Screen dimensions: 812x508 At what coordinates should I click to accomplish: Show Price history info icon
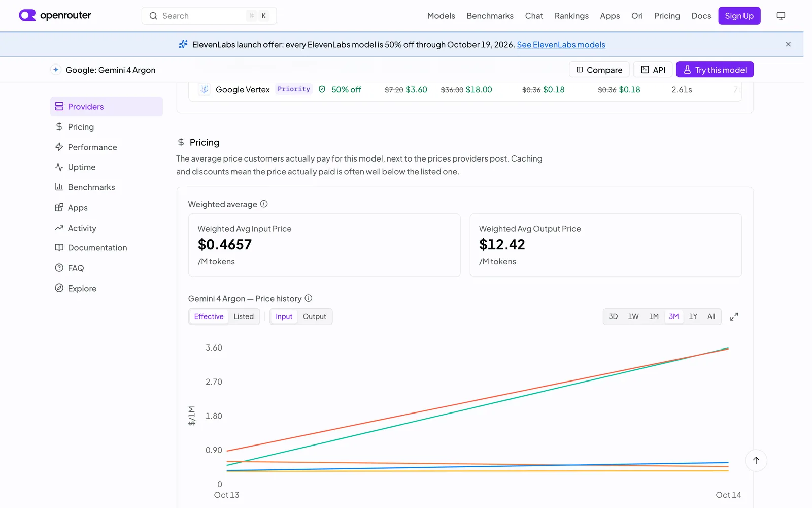coord(309,298)
